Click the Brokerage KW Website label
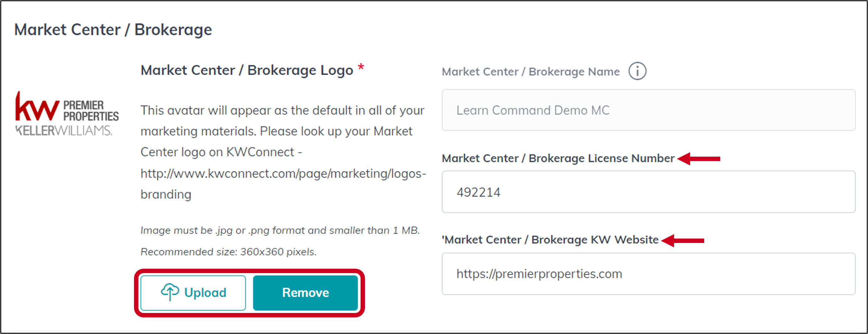The width and height of the screenshot is (868, 334). point(550,240)
